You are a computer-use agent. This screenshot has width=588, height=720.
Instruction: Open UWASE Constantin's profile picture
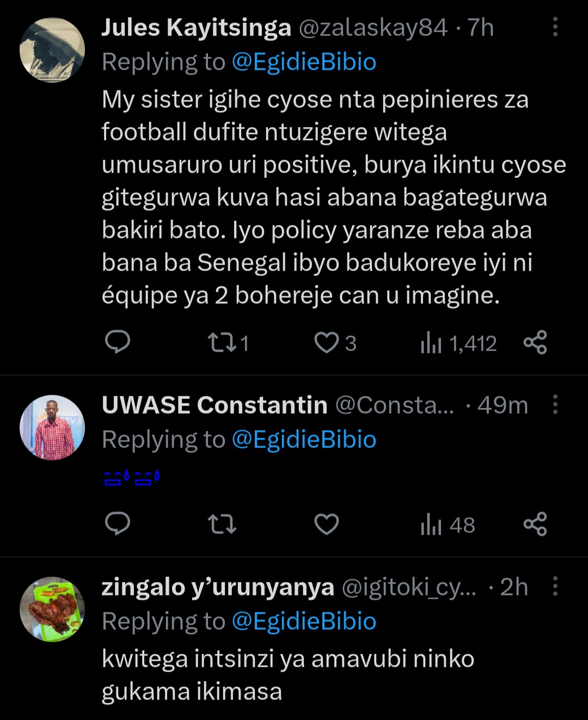(52, 428)
